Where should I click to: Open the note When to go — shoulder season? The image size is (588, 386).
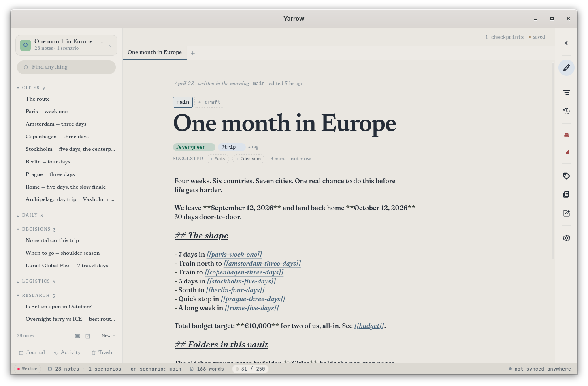(x=62, y=253)
